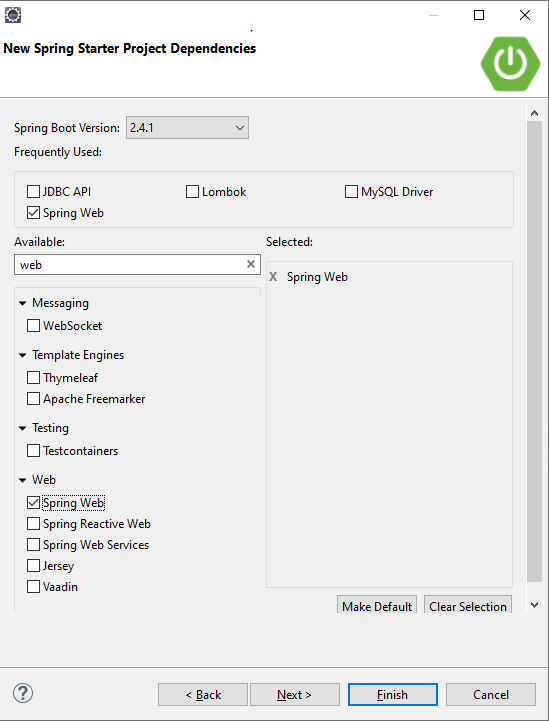Click the Available label
This screenshot has height=721, width=549.
click(x=40, y=241)
